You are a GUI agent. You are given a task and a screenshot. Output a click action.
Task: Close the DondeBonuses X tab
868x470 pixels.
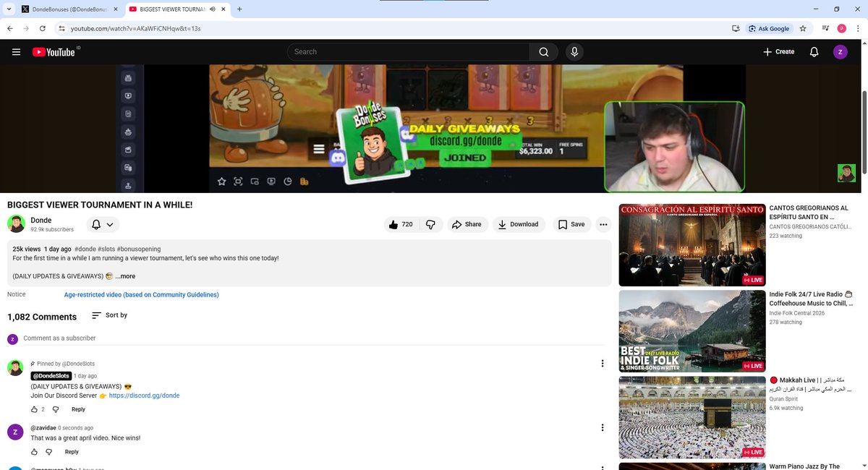click(116, 9)
